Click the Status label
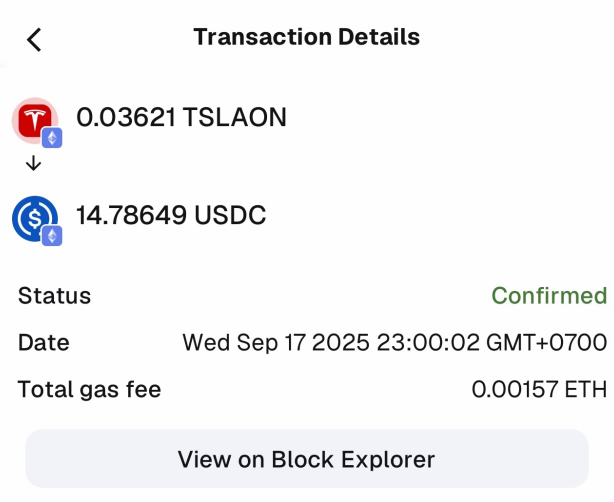 pyautogui.click(x=54, y=296)
